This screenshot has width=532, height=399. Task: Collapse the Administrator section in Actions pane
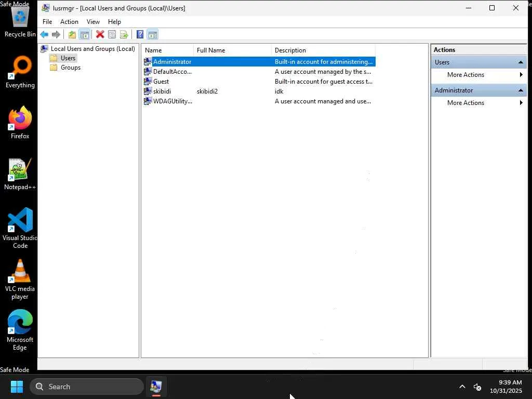click(x=521, y=90)
